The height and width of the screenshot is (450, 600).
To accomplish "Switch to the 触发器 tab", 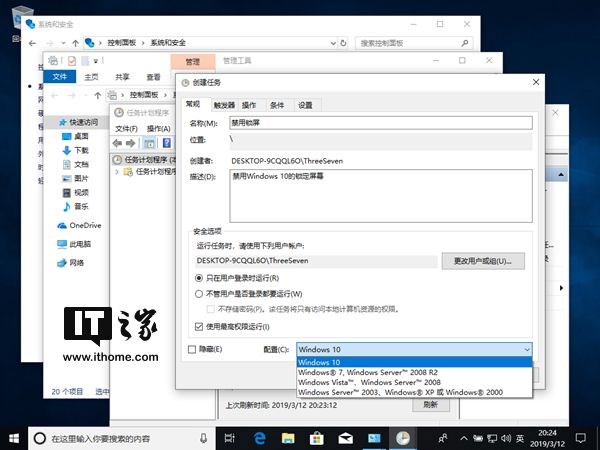I will pyautogui.click(x=224, y=105).
